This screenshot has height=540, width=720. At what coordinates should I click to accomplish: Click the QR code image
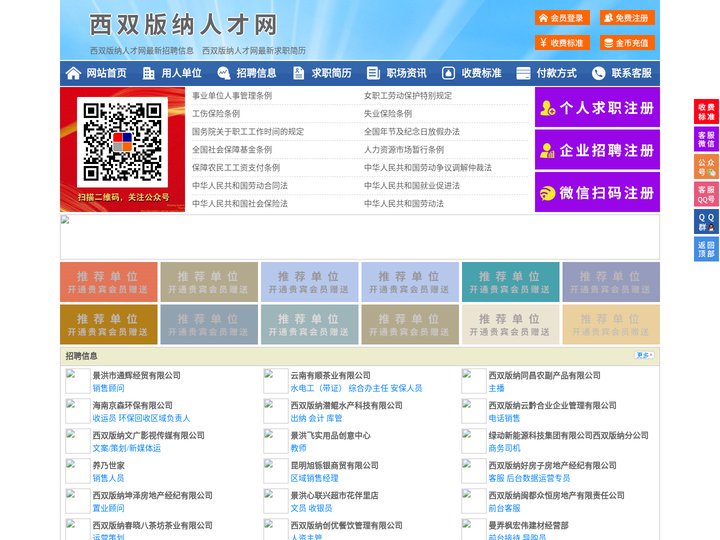point(123,142)
